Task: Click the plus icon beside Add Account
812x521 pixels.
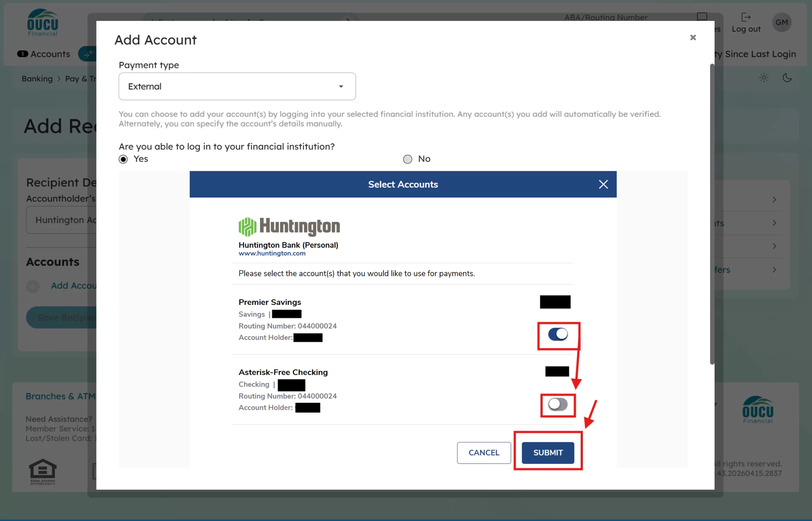Action: pyautogui.click(x=33, y=286)
